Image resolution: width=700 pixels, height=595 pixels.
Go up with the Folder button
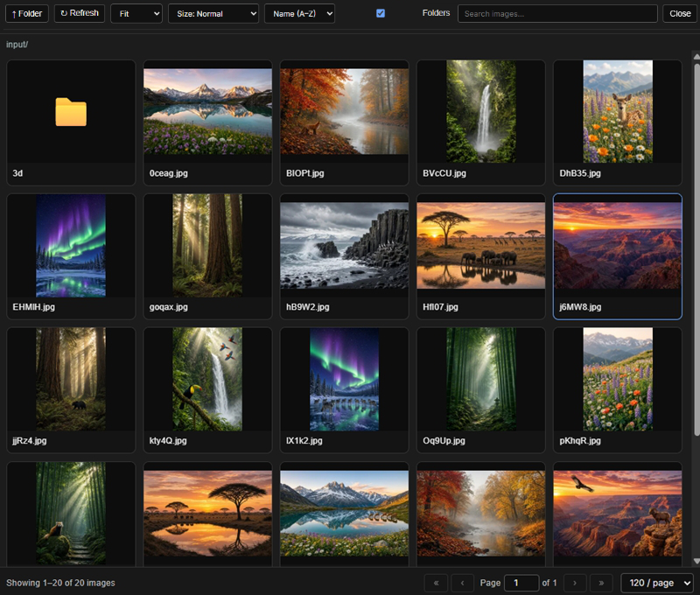click(27, 13)
